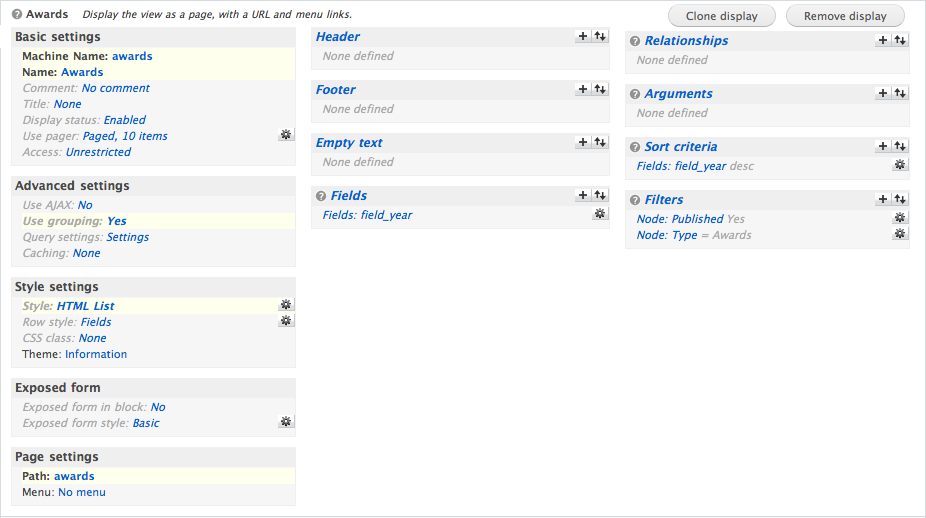This screenshot has width=926, height=518.
Task: Open help icon next to Relationships heading
Action: coord(635,41)
